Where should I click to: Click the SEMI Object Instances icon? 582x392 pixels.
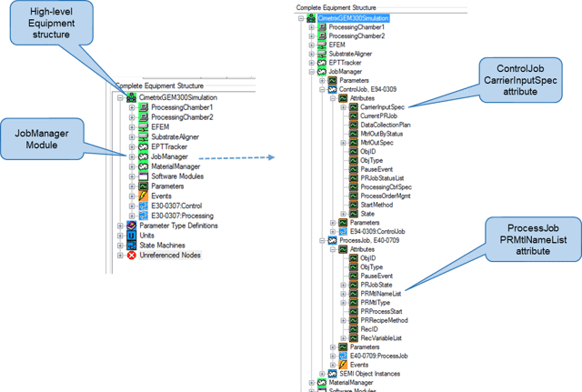pyautogui.click(x=333, y=374)
